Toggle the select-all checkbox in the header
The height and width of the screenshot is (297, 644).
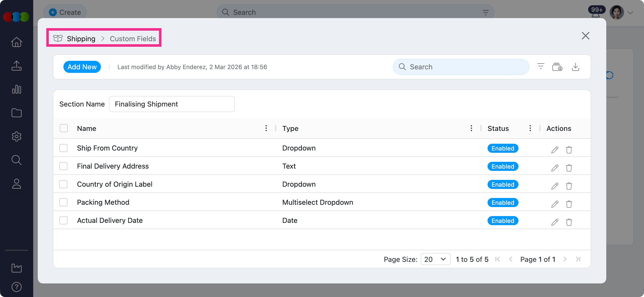pyautogui.click(x=64, y=128)
